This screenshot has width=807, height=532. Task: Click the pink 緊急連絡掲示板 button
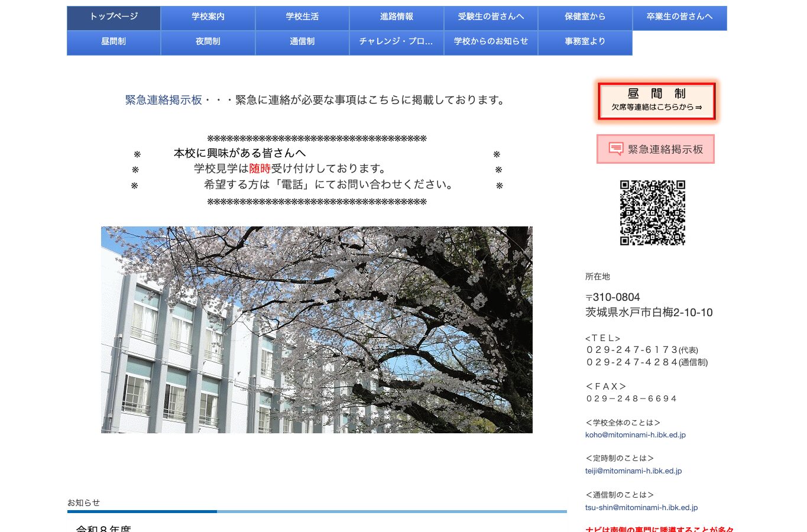(656, 149)
